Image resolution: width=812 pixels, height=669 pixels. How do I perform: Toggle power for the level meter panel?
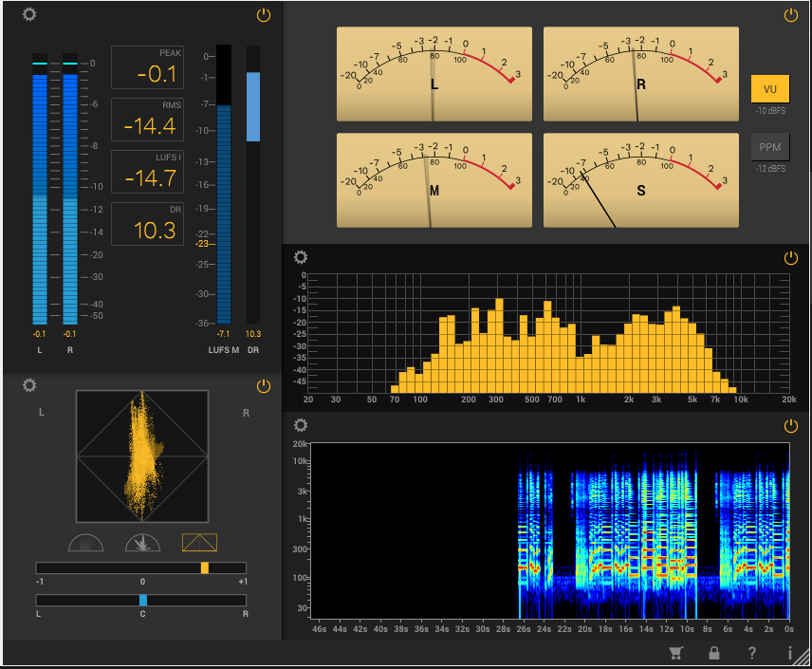click(x=264, y=15)
